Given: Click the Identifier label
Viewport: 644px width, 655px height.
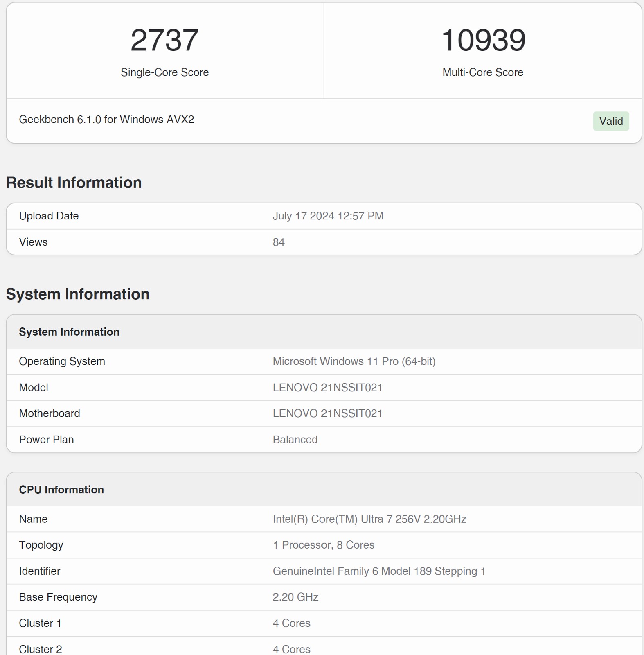Looking at the screenshot, I should (40, 571).
